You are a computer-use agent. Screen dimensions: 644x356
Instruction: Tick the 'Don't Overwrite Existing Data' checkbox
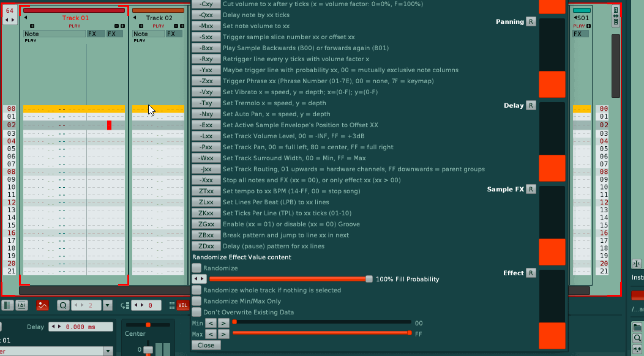tap(197, 312)
